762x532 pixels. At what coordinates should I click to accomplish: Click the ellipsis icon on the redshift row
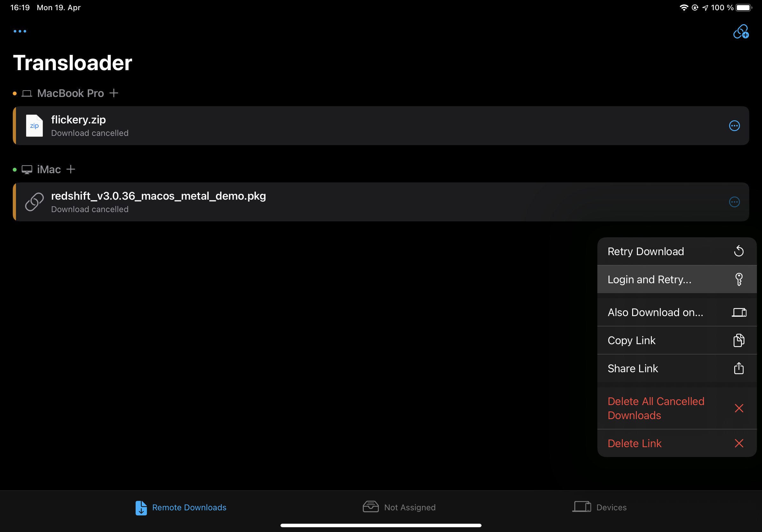pos(735,202)
